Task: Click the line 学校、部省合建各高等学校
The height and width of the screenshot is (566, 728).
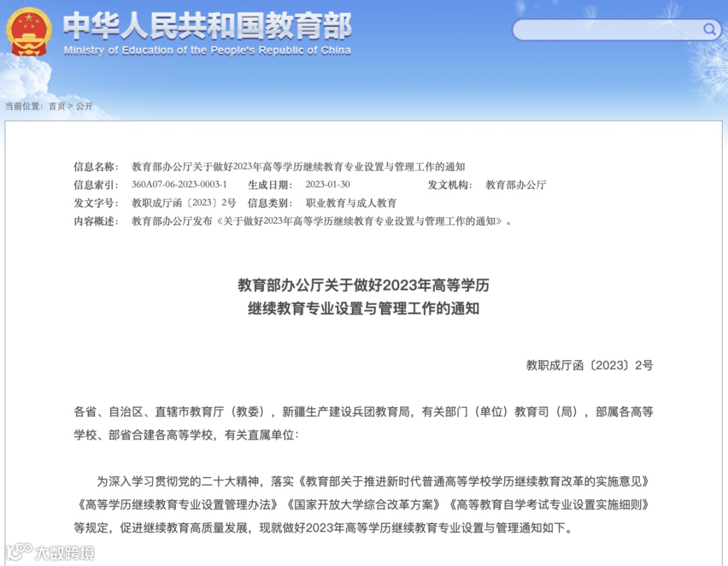Action: pyautogui.click(x=187, y=435)
